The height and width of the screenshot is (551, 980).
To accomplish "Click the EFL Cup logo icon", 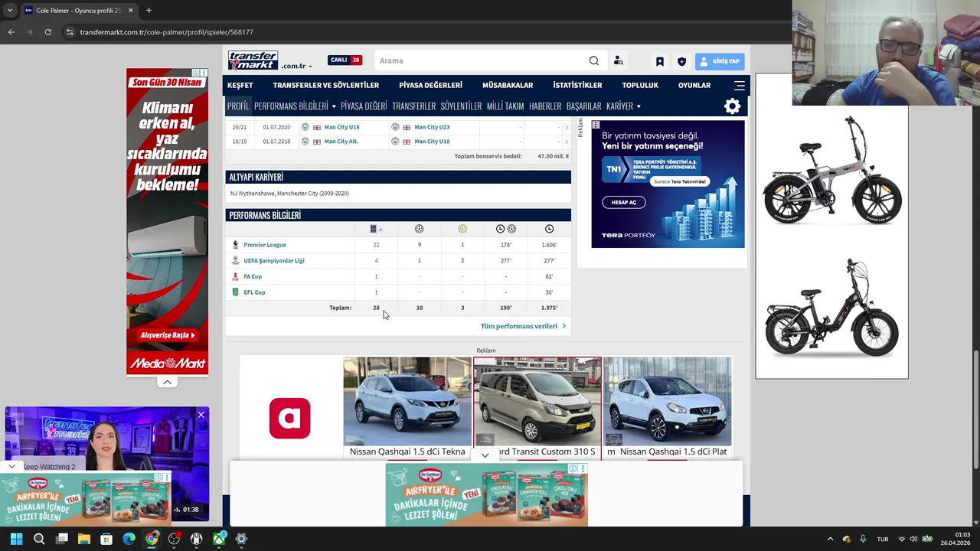I will pyautogui.click(x=235, y=292).
